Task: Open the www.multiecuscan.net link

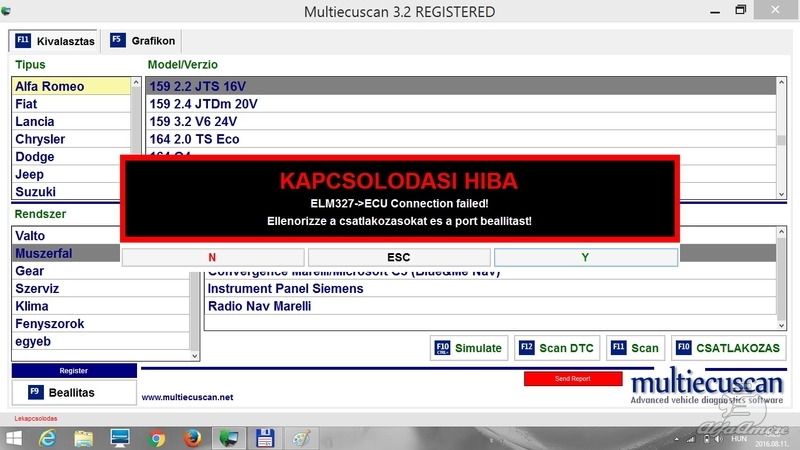Action: tap(187, 397)
